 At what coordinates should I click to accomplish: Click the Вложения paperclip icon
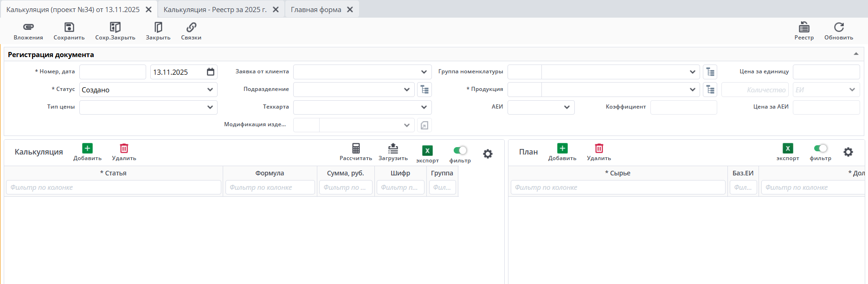tap(28, 27)
